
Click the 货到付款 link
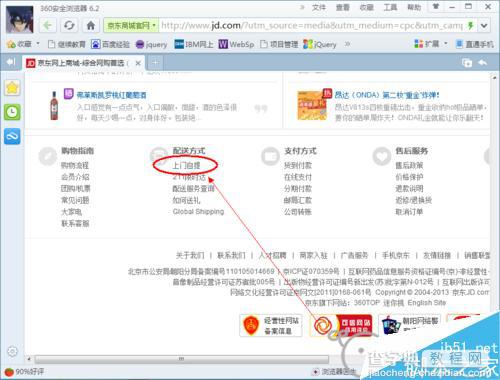point(298,165)
